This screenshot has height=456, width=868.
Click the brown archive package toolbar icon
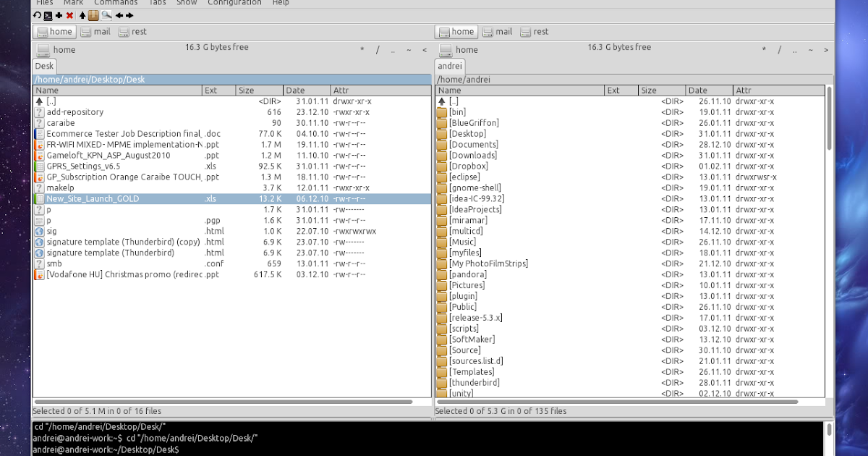[93, 15]
